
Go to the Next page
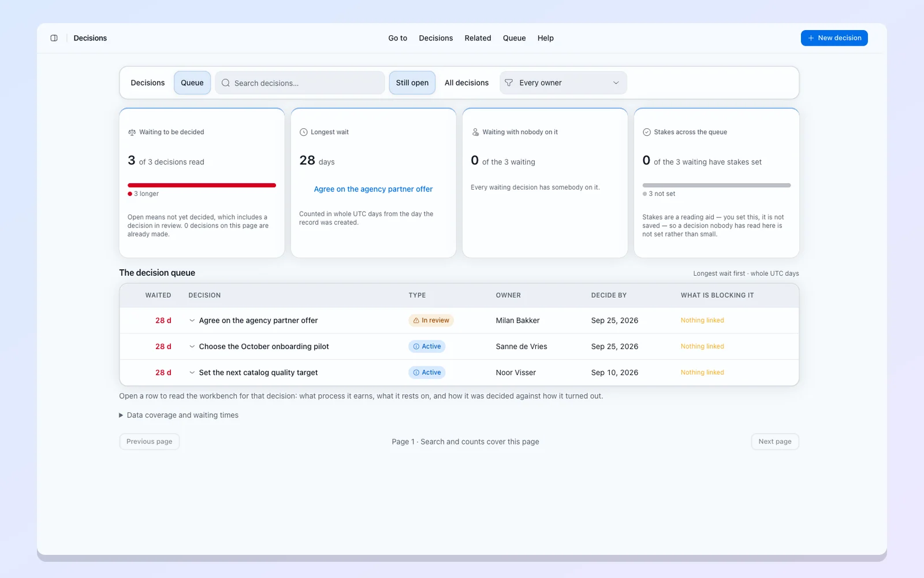coord(775,442)
